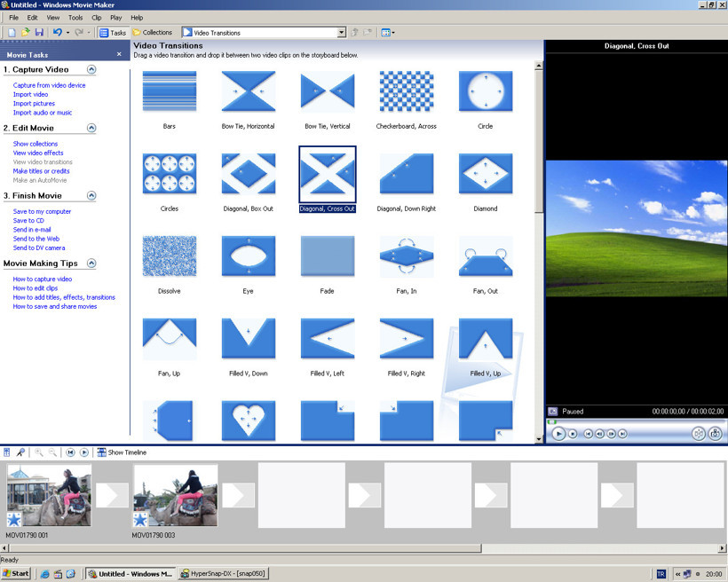Open the View video effects link
The width and height of the screenshot is (728, 582).
(38, 153)
